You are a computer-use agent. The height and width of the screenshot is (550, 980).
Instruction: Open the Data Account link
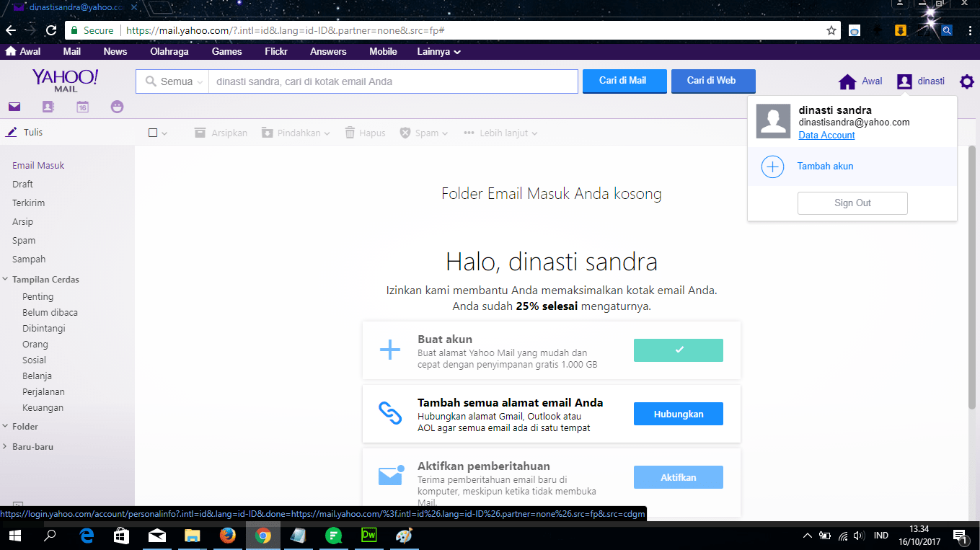(x=826, y=135)
